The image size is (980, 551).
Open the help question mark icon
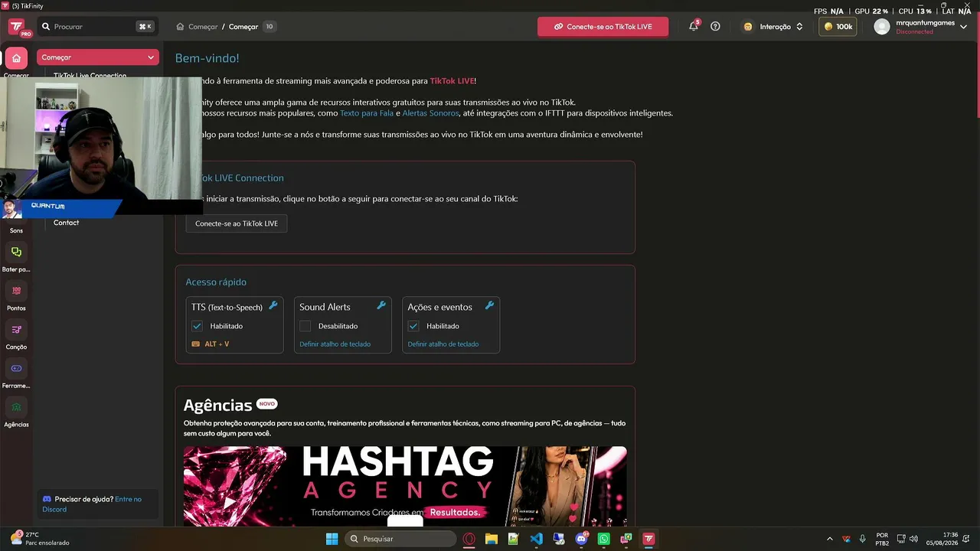(x=715, y=26)
